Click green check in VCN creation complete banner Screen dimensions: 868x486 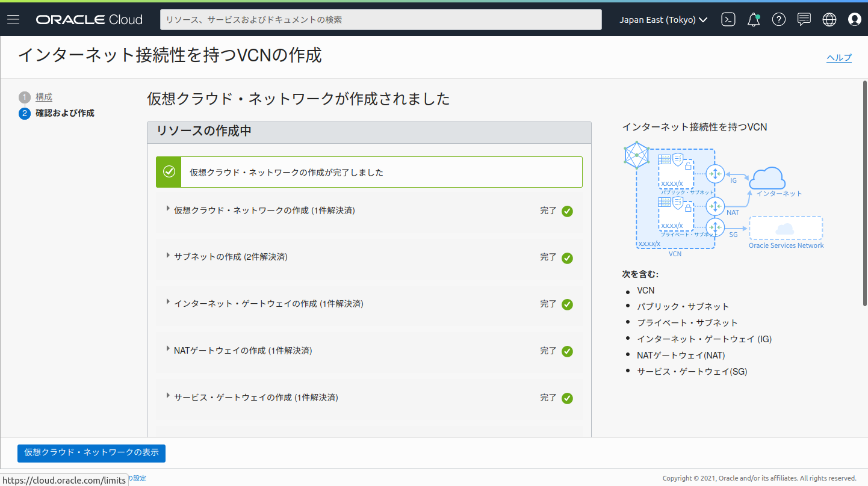coord(169,172)
